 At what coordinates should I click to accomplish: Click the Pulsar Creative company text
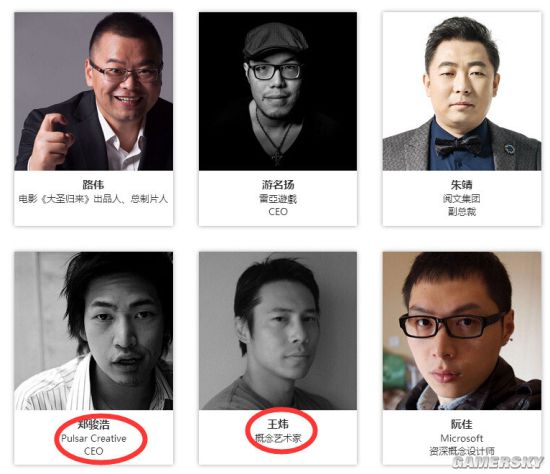(x=94, y=439)
